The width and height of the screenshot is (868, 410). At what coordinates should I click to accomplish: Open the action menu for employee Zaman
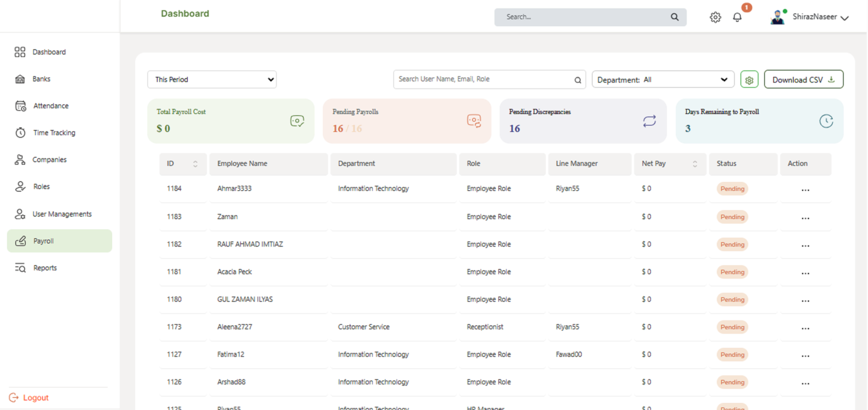coord(805,217)
